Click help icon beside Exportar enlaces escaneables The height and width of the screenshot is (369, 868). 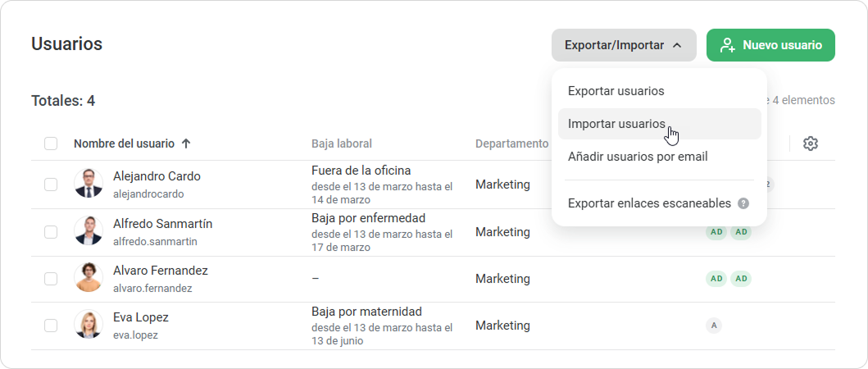pyautogui.click(x=743, y=203)
